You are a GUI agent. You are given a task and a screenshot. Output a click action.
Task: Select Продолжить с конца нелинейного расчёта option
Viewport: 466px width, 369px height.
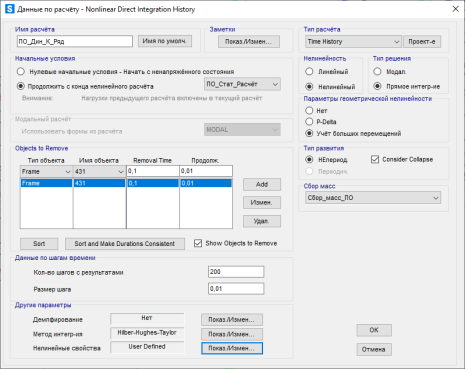pos(21,86)
